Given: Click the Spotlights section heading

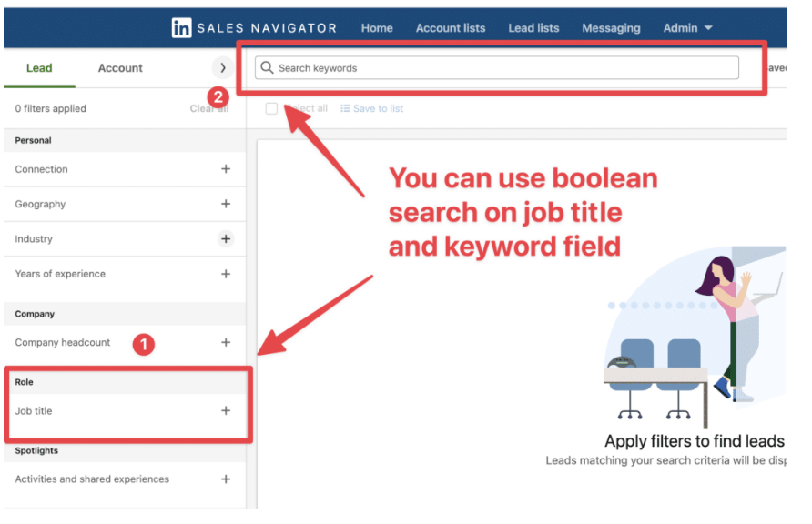Looking at the screenshot, I should (36, 450).
